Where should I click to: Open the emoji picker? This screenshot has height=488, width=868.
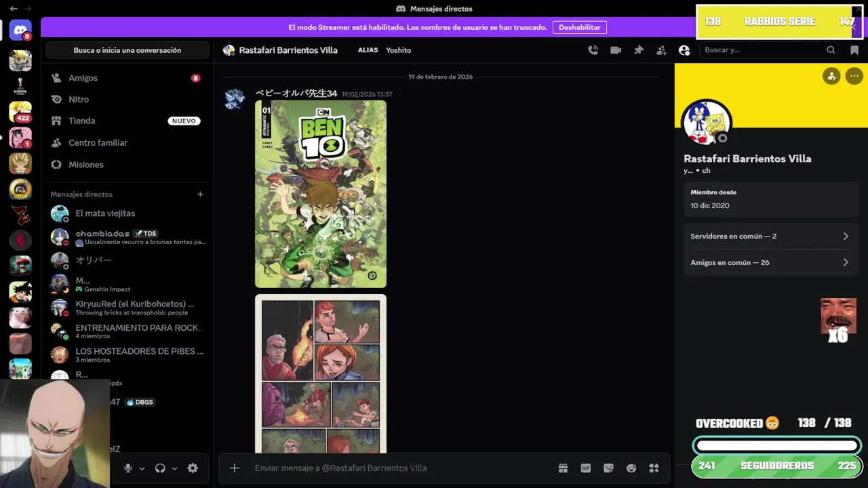[x=631, y=468]
